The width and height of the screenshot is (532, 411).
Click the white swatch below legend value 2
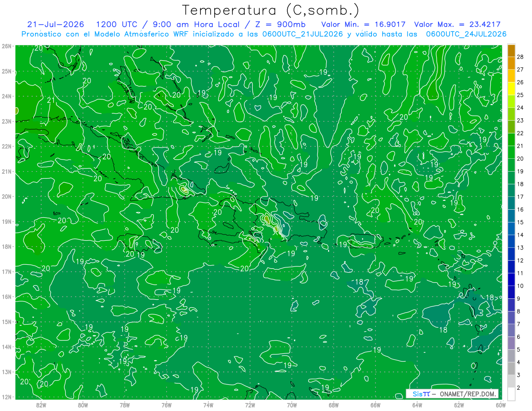(x=511, y=394)
